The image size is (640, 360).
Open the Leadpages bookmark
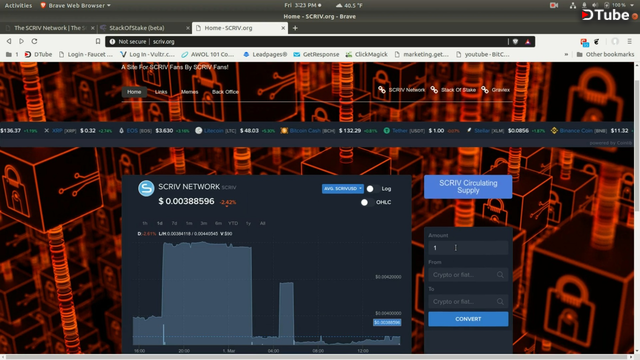(265, 54)
